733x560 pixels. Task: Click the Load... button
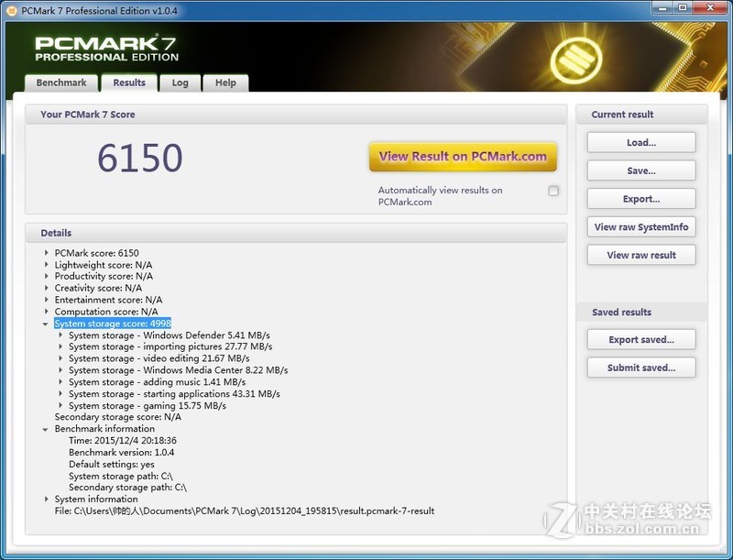point(641,143)
